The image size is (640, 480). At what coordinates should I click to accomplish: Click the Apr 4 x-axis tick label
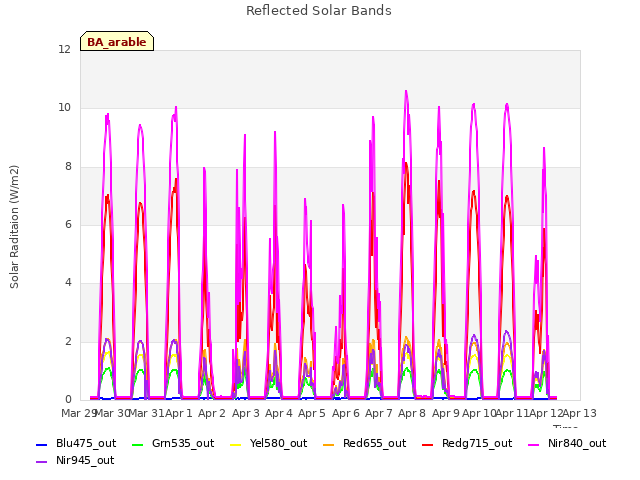(x=279, y=413)
